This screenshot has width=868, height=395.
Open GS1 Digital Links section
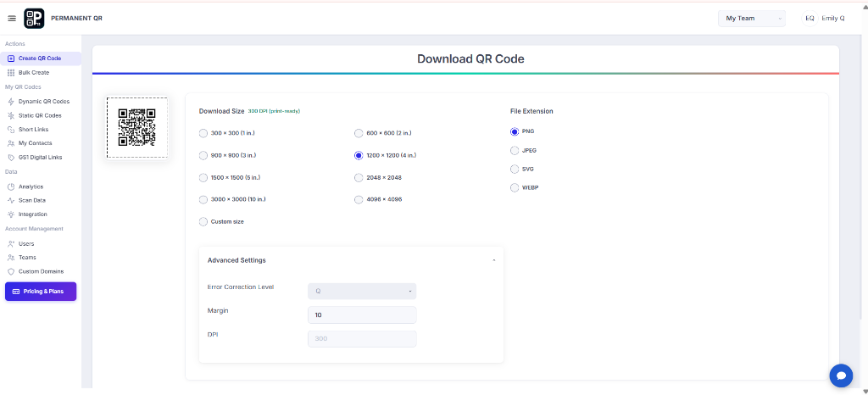(41, 158)
